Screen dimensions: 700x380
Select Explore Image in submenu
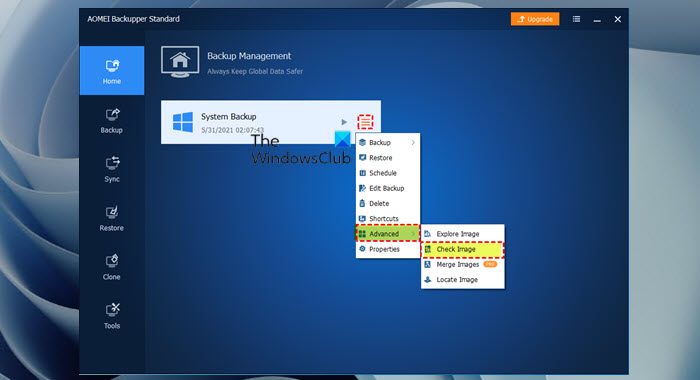tap(462, 234)
